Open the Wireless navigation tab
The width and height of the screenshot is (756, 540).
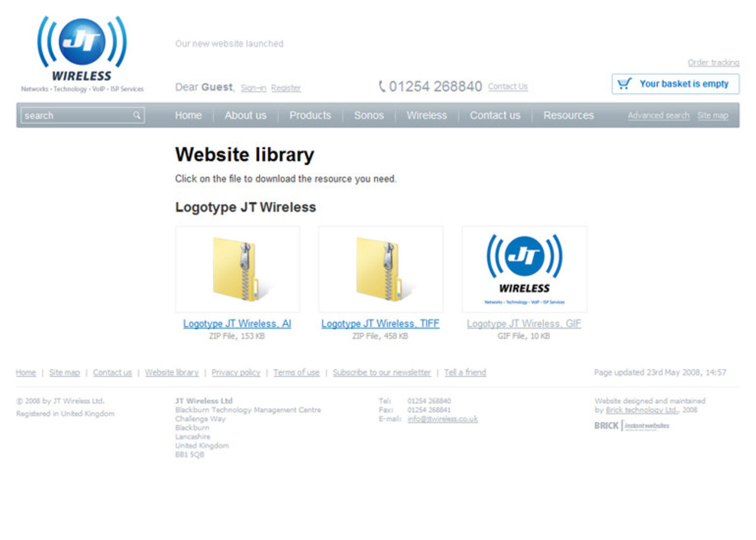427,115
